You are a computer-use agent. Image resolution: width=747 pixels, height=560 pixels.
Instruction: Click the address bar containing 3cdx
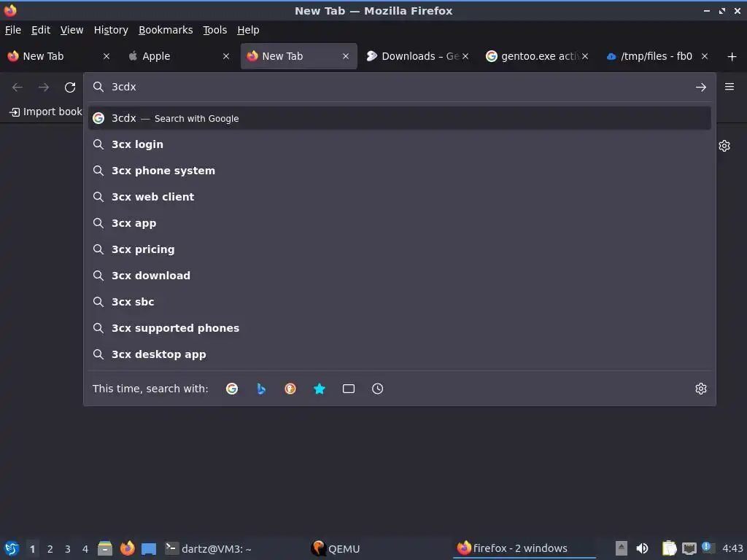[399, 87]
